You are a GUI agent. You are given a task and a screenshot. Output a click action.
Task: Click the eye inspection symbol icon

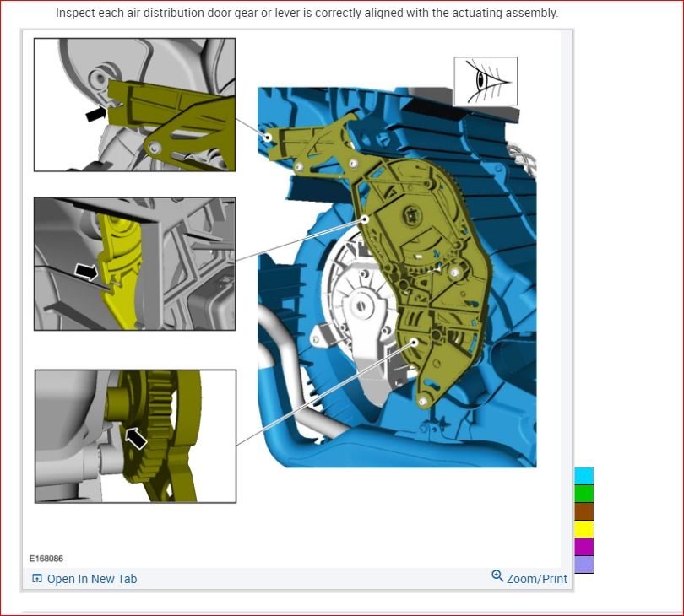point(486,81)
